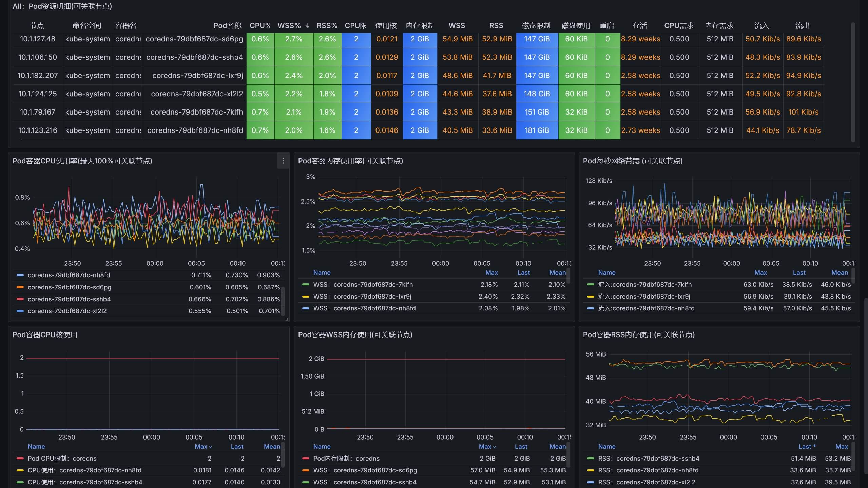Open the three-dot menu on Pod容器CPU使用率 panel
Viewport: 868px width, 488px height.
pyautogui.click(x=283, y=161)
